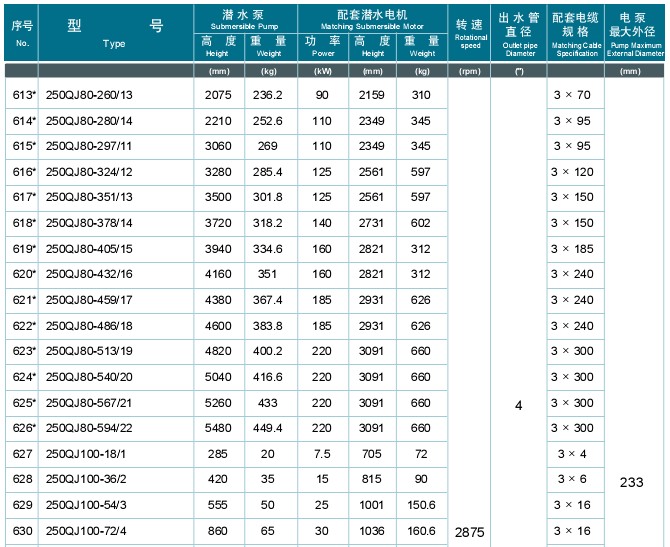
Task: Click the Matching Cable Specification header
Action: tap(576, 33)
